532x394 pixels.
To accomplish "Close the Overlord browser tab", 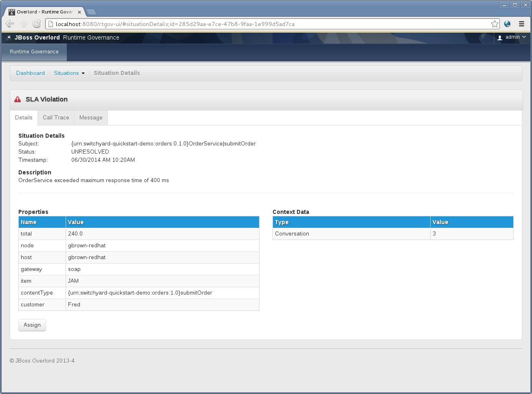I will [79, 12].
